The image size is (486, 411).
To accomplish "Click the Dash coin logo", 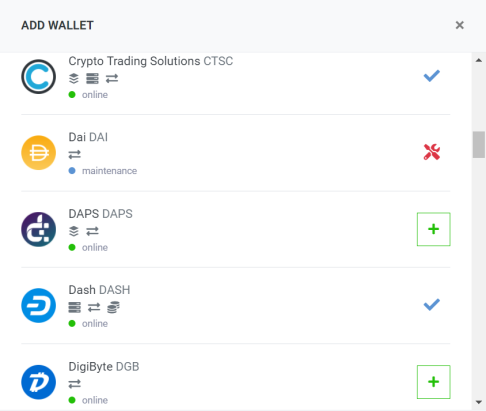I will click(39, 305).
